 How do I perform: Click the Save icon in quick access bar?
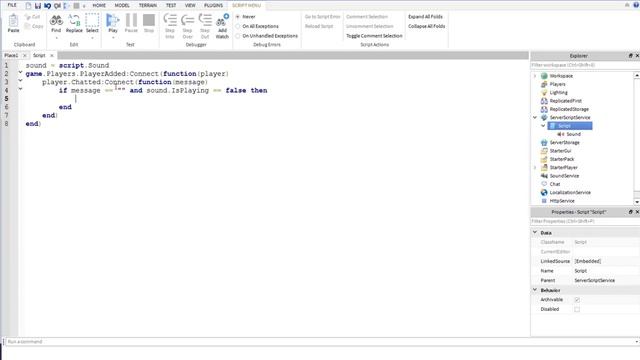tap(38, 5)
